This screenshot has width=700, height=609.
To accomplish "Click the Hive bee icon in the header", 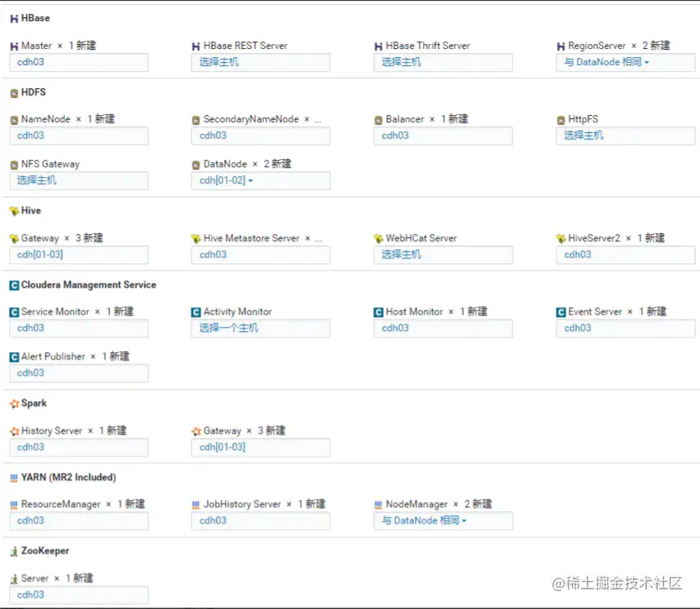I will 14,211.
